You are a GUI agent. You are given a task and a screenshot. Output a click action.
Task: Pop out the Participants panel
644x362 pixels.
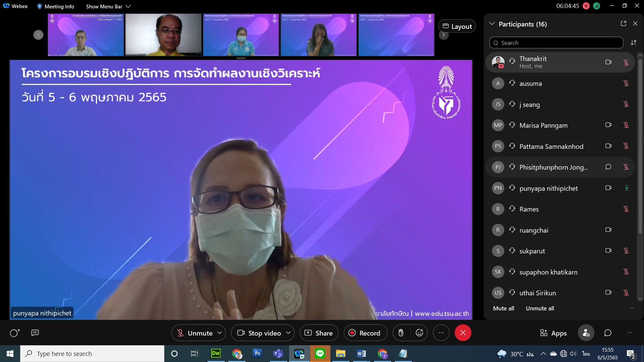pos(624,23)
